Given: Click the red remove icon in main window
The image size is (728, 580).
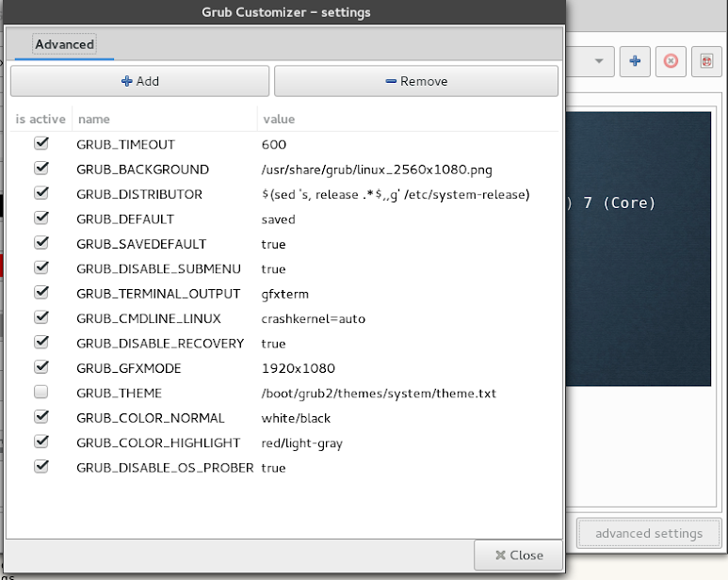Looking at the screenshot, I should pos(671,61).
